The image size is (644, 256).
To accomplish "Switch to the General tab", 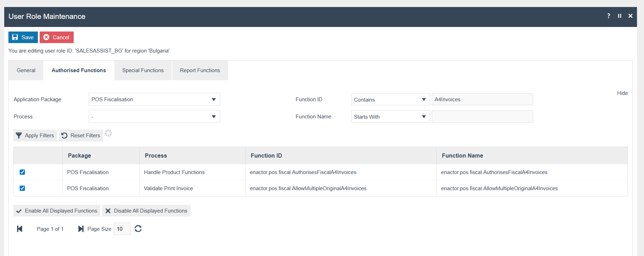I will tap(26, 70).
